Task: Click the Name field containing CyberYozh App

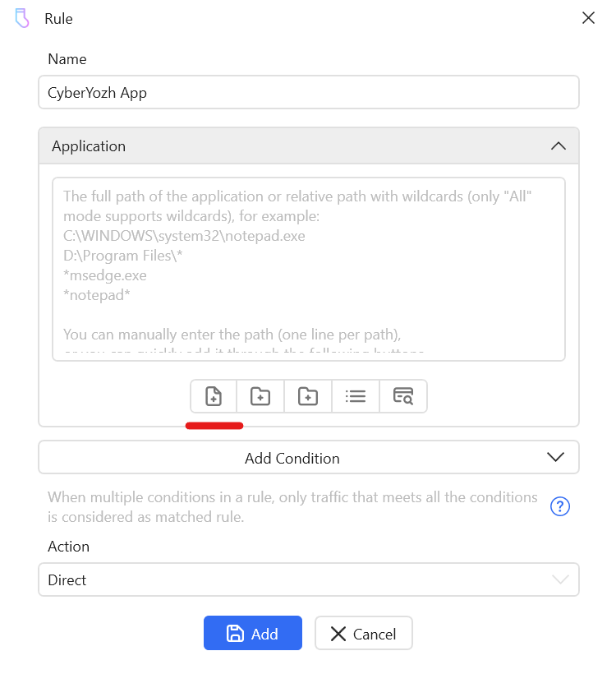Action: [308, 93]
